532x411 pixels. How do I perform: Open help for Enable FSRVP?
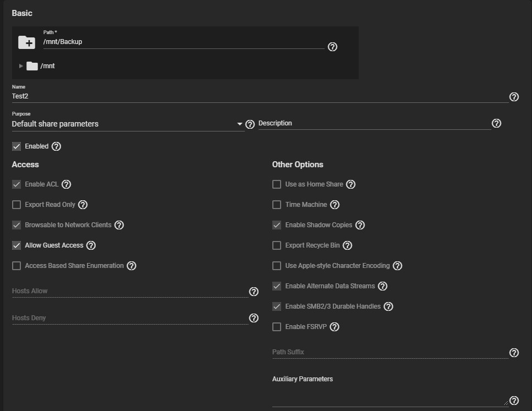pos(334,327)
